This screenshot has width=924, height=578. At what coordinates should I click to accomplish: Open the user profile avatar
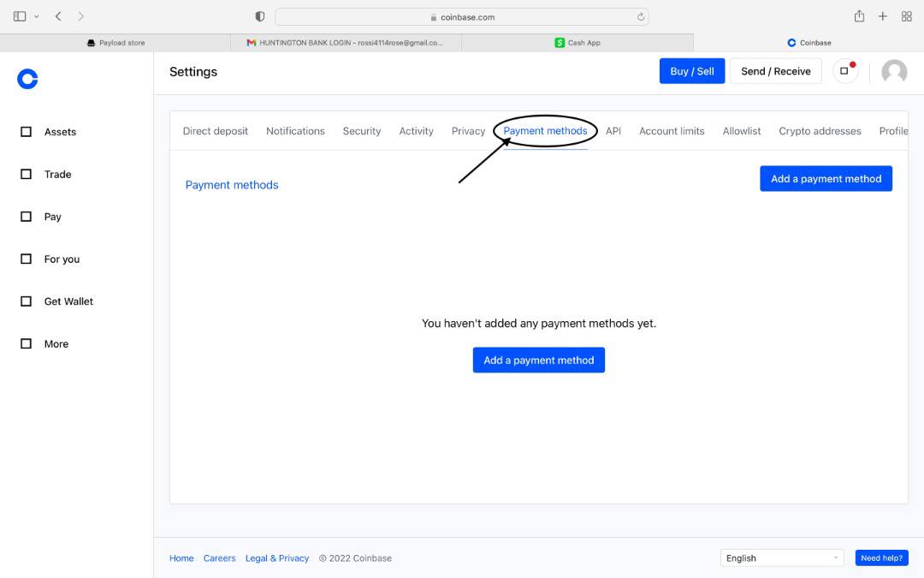click(894, 72)
